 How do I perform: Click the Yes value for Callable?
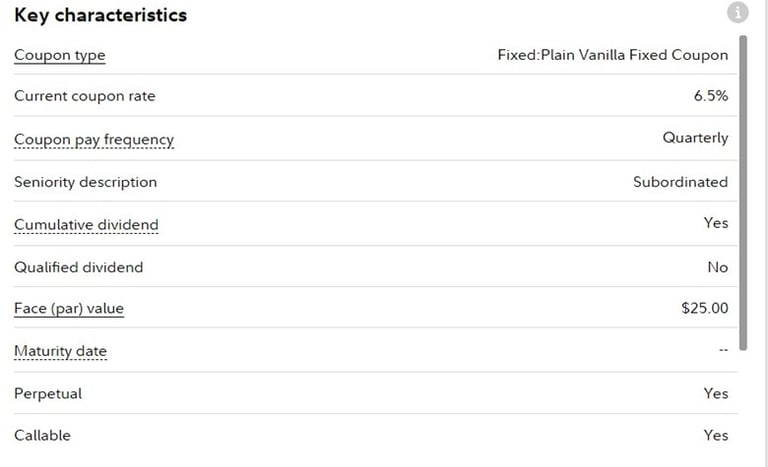(x=716, y=435)
